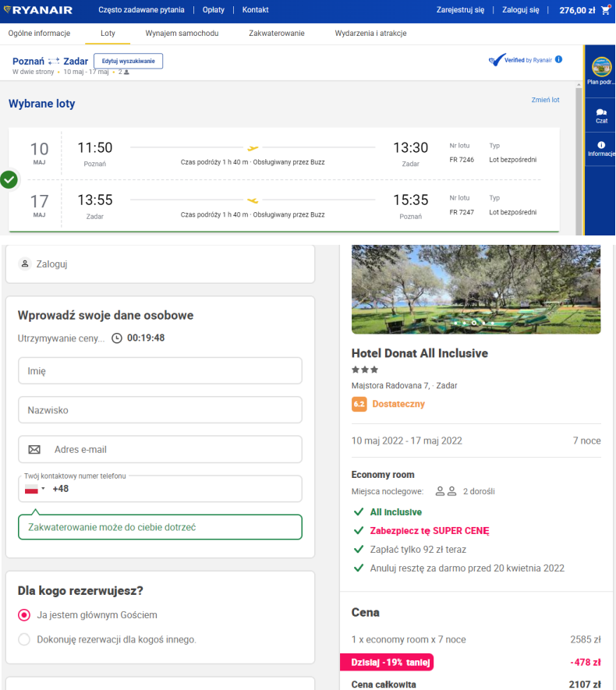Open the Ogólne informacje tab

click(x=39, y=33)
